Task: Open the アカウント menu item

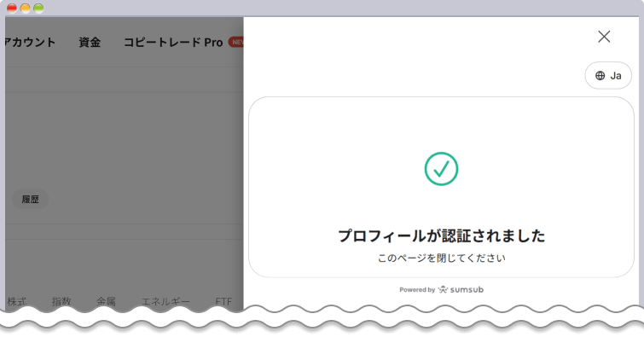Action: pos(30,43)
